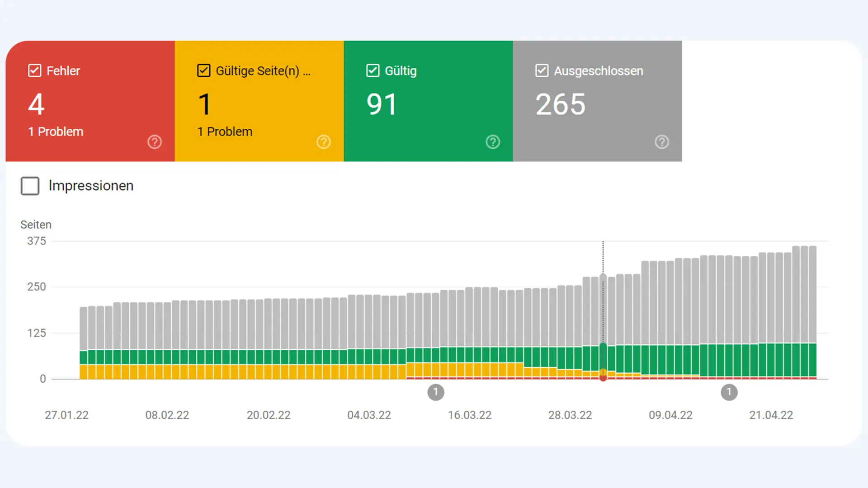Select the gray Ausgeschlossen card showing 265
This screenshot has height=488, width=868.
click(x=598, y=101)
